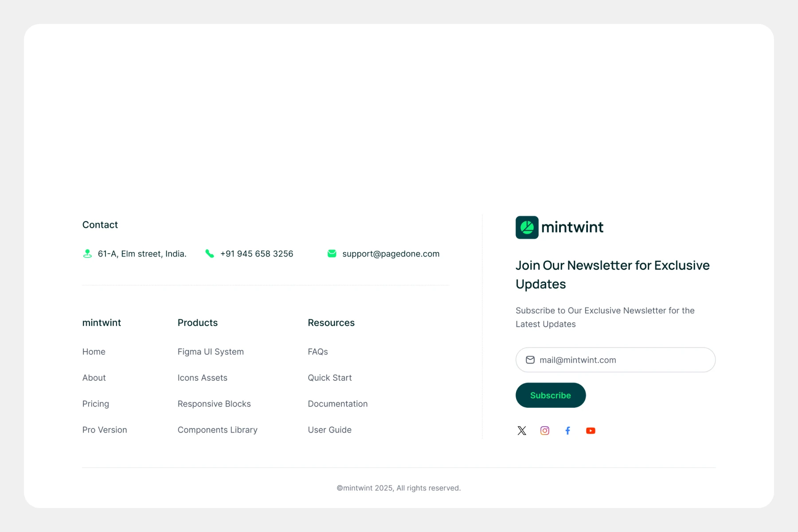
Task: Open Figma UI System link
Action: click(x=211, y=352)
